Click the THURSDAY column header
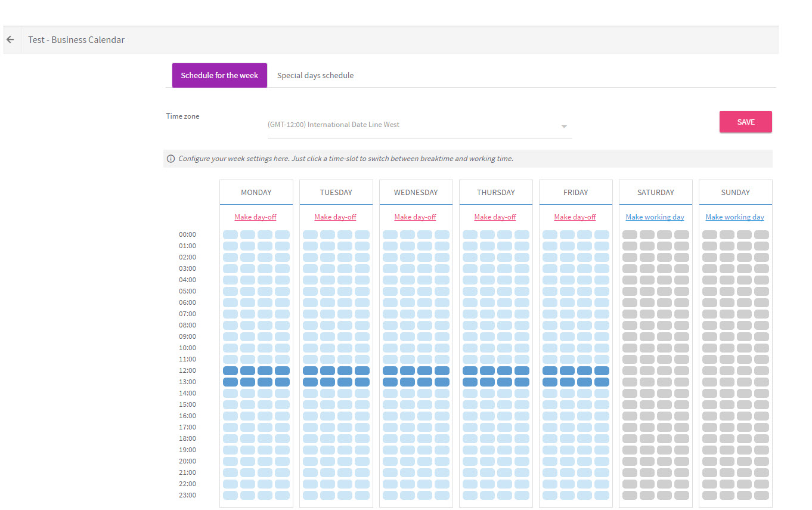 pos(496,193)
